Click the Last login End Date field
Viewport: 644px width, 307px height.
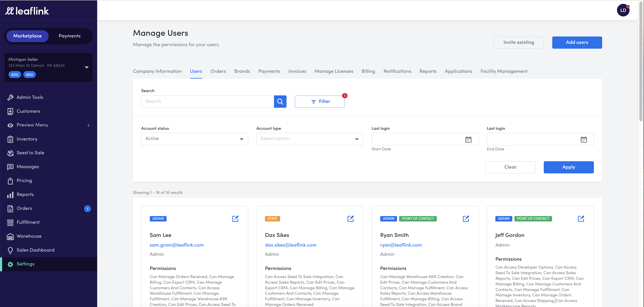(540, 139)
